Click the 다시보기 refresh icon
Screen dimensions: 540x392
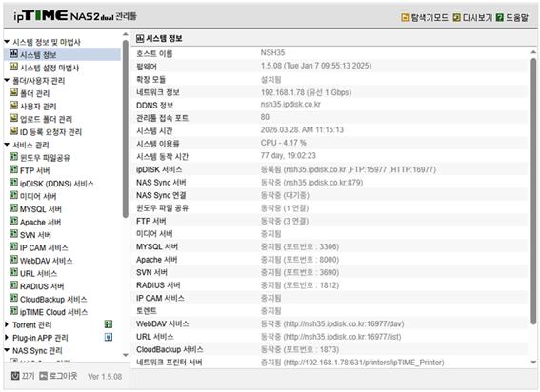[x=456, y=17]
